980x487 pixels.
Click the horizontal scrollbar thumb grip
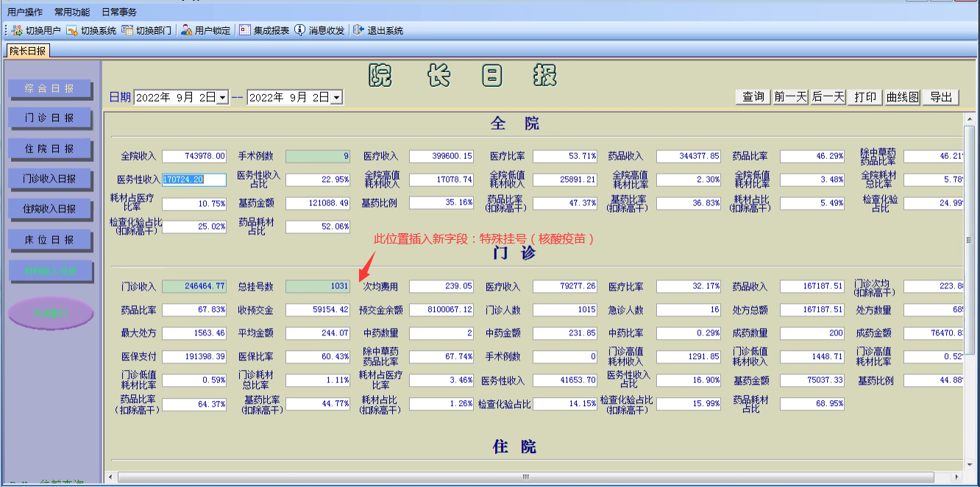(x=526, y=477)
